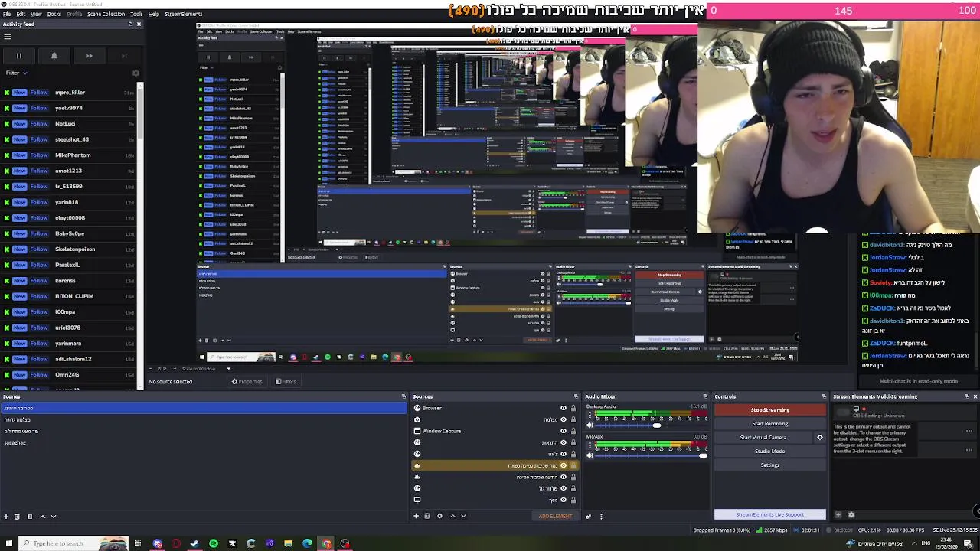Move selected source down
Screen dimensions: 980x551
[x=463, y=516]
